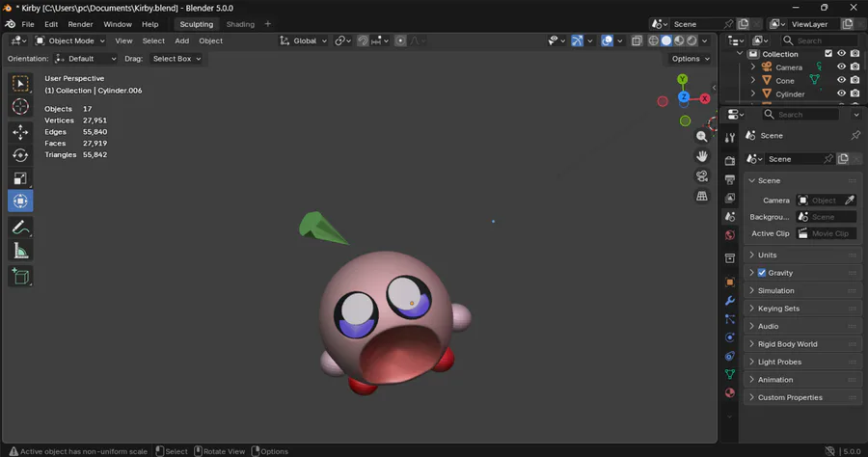Open the Tool properties tab
Viewport: 868px width, 457px height.
(x=730, y=138)
